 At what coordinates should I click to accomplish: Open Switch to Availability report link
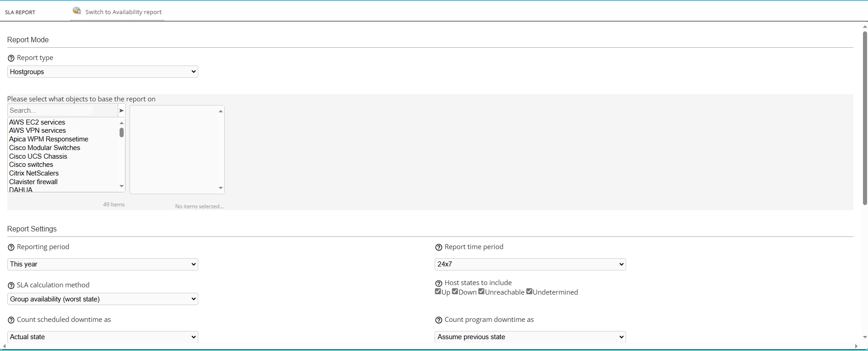coord(123,12)
